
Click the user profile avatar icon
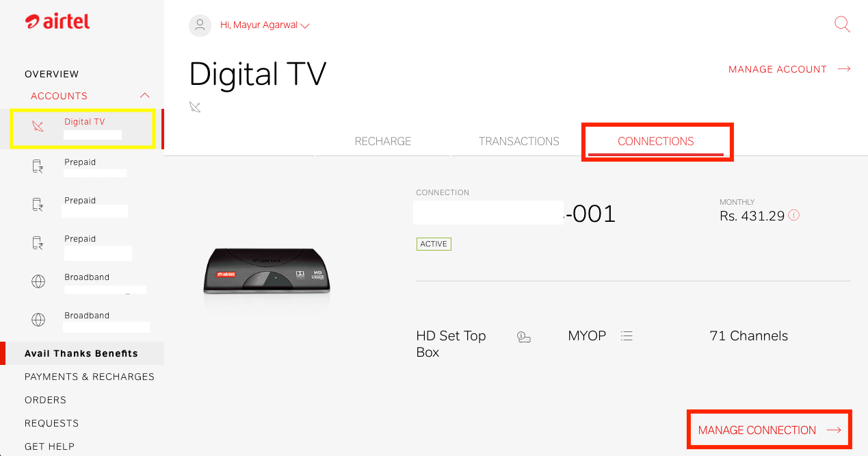click(x=200, y=25)
